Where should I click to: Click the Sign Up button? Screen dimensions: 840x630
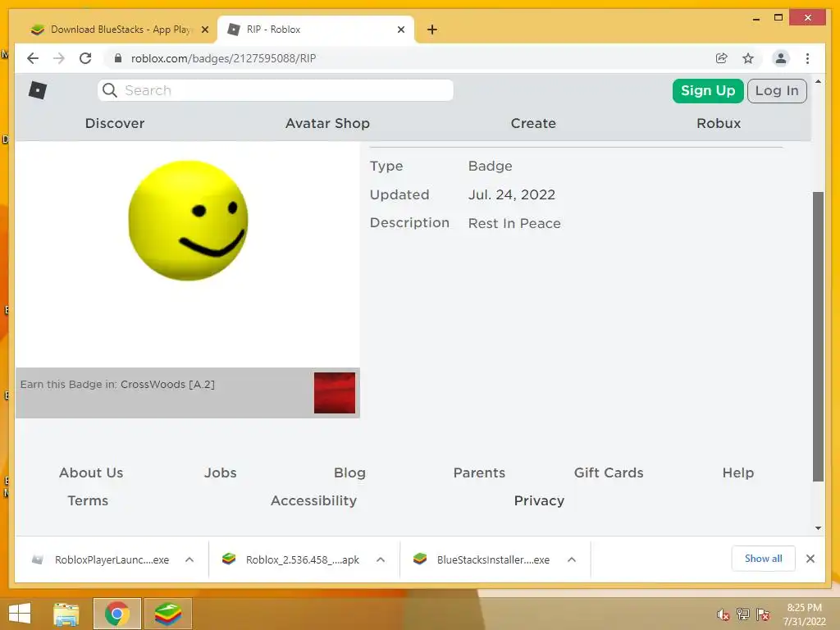pyautogui.click(x=708, y=90)
